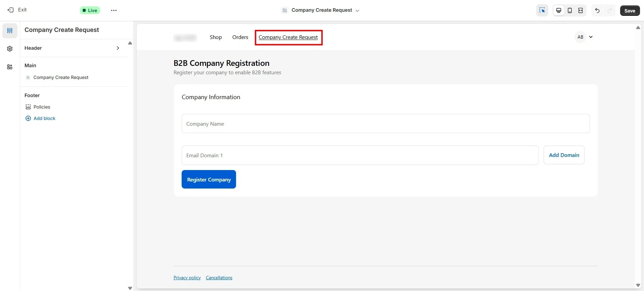Click the Live status badge

tap(90, 10)
